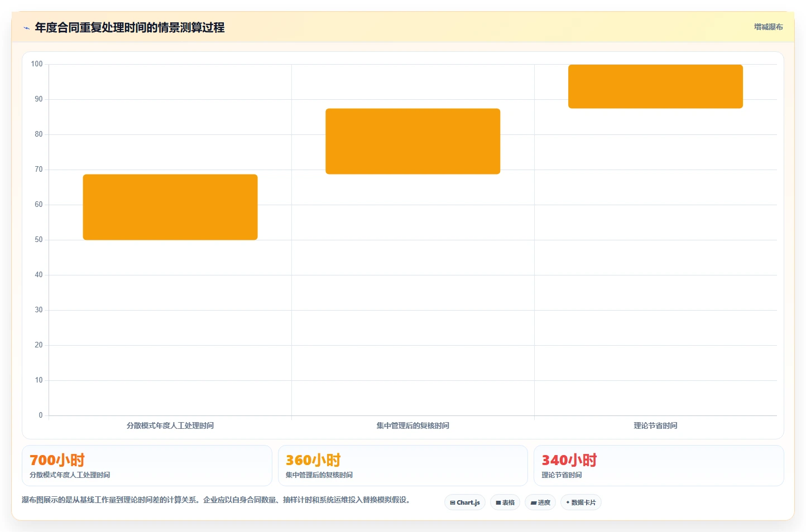Click the Chart.js tag chip

pos(465,502)
